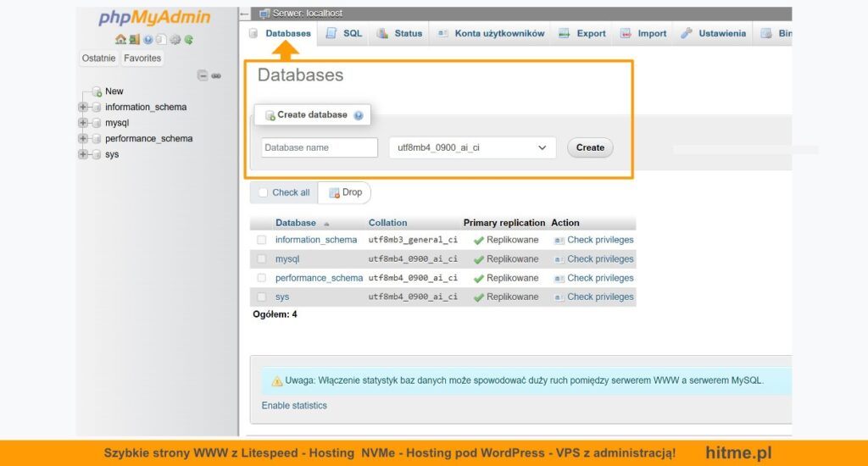
Task: Sort by Database column header
Action: coord(296,223)
